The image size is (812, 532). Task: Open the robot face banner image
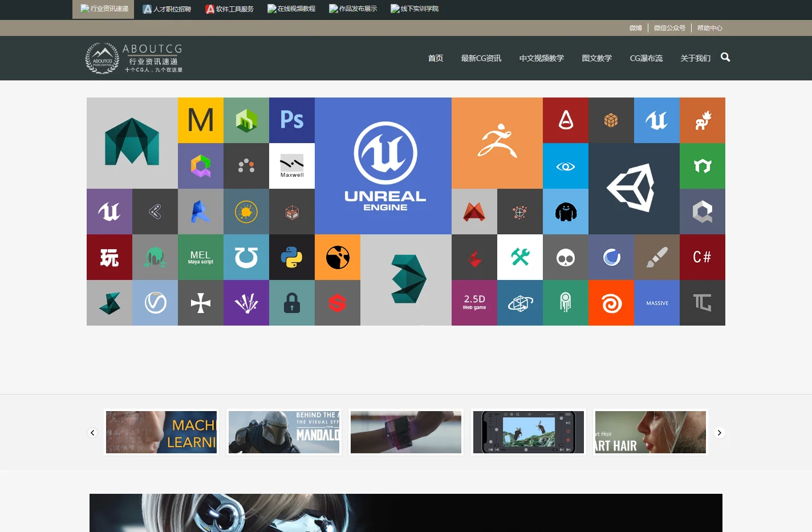pyautogui.click(x=406, y=513)
